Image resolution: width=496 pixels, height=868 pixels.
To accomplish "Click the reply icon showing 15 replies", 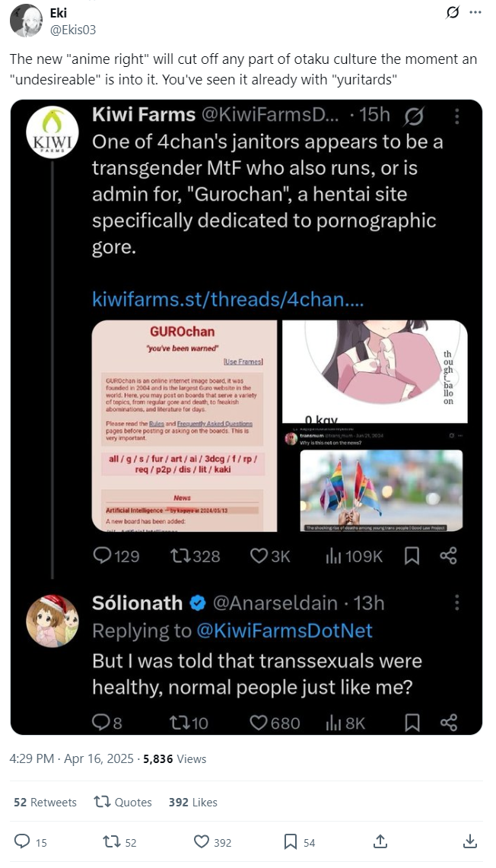I will (x=22, y=841).
